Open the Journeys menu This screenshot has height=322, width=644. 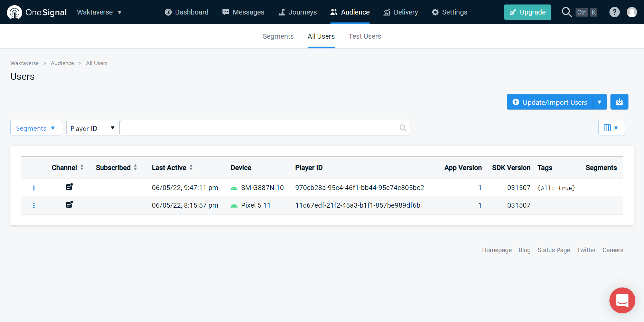click(x=298, y=12)
